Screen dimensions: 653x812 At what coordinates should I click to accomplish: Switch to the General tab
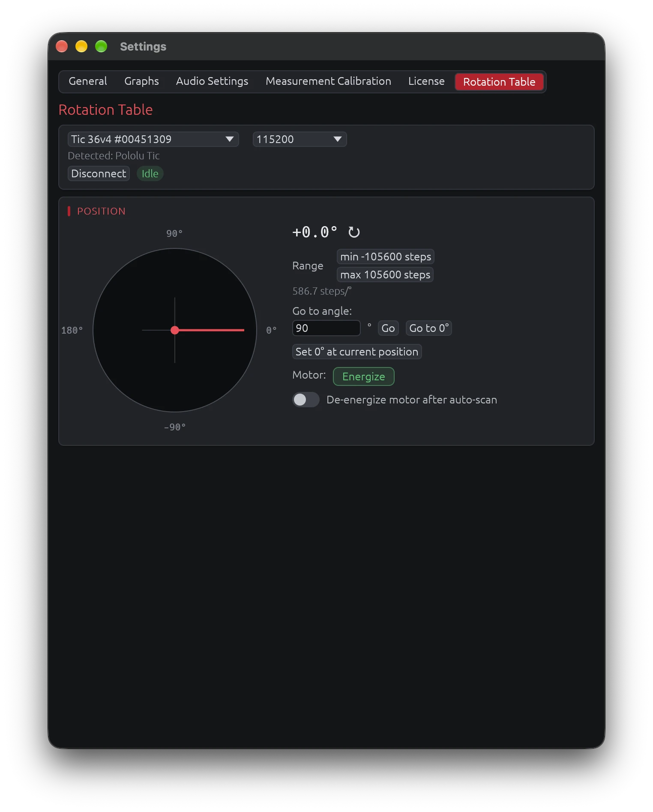click(88, 81)
